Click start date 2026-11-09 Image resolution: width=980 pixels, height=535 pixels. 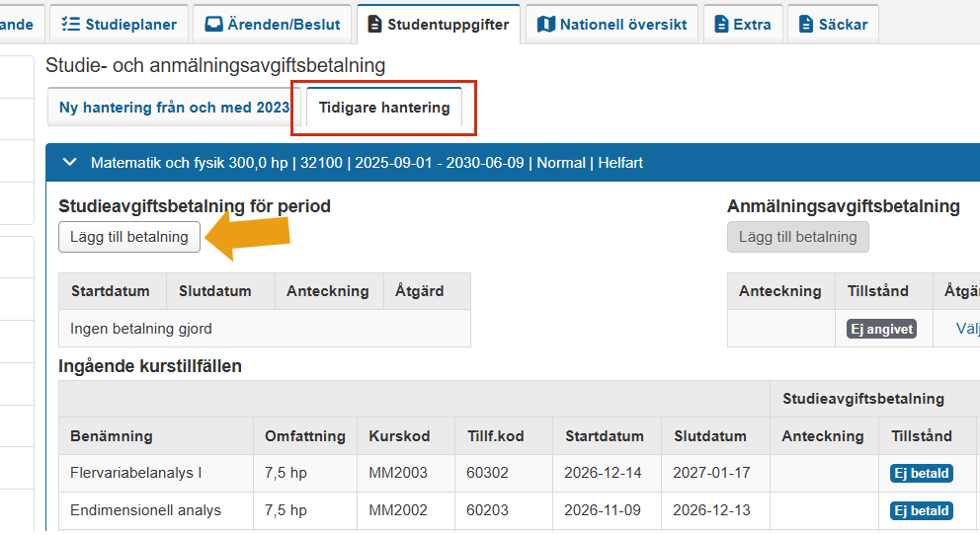point(603,510)
